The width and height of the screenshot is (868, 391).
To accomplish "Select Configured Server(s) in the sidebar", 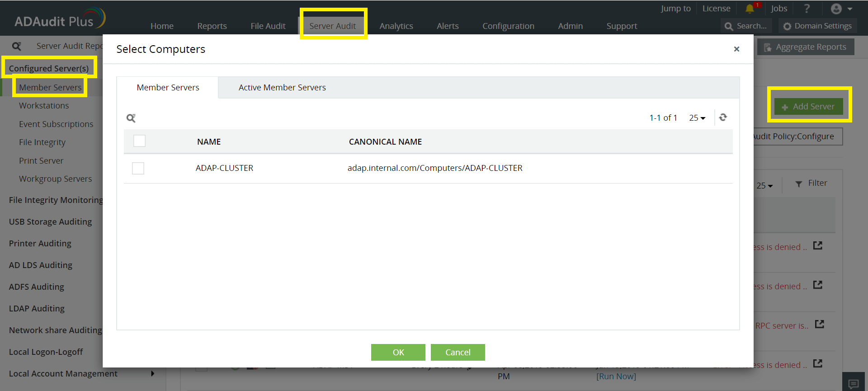I will coord(49,68).
